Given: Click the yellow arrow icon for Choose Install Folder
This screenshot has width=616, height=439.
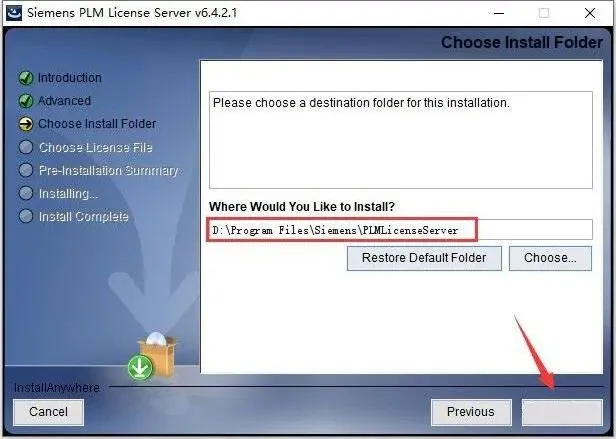Looking at the screenshot, I should coord(26,124).
